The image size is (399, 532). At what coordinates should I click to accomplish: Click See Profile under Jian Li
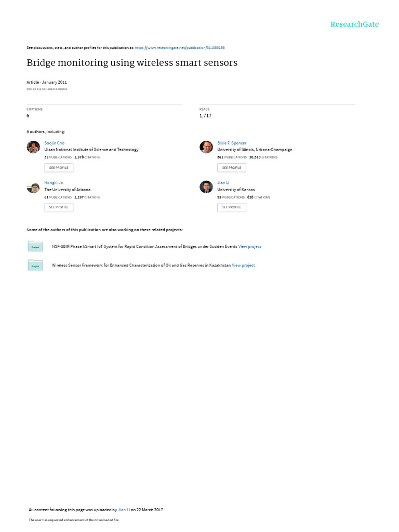[232, 207]
